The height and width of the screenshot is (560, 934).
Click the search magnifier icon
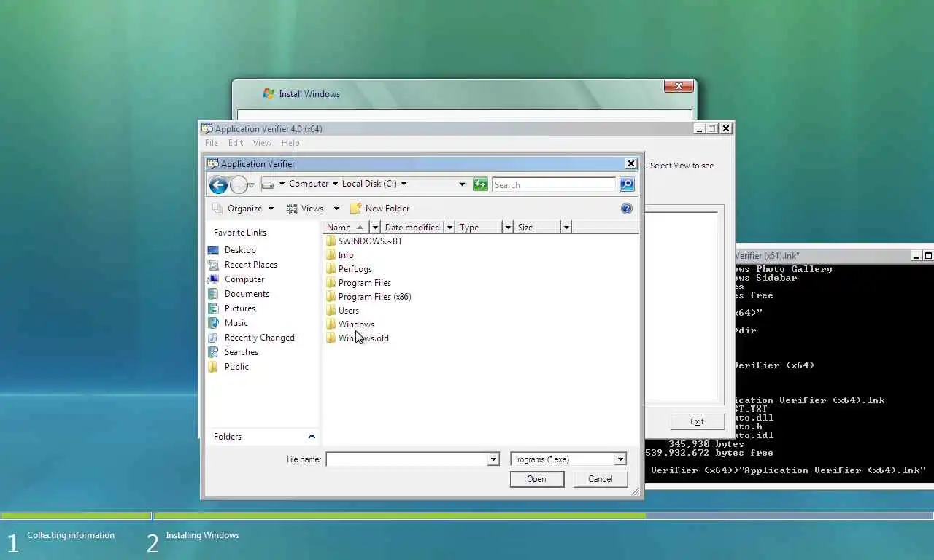pyautogui.click(x=627, y=184)
